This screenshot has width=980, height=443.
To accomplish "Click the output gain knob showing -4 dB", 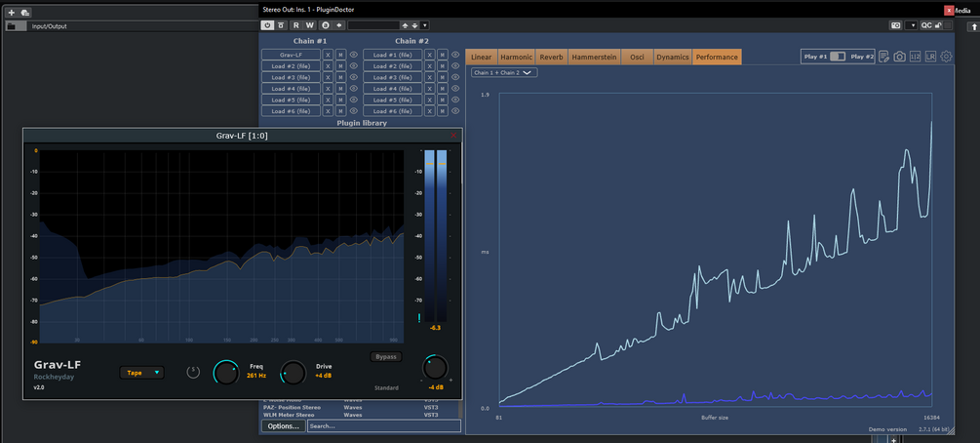I will click(435, 367).
